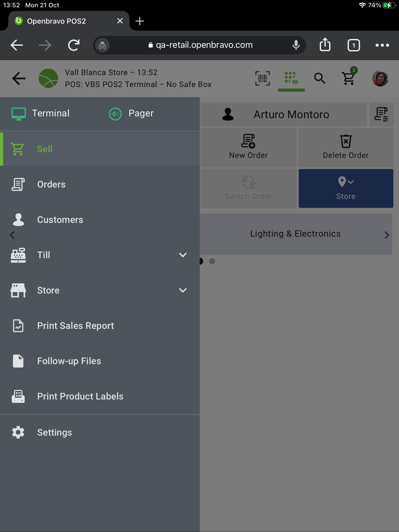The image size is (399, 532).
Task: Open a new browser tab
Action: pos(140,21)
